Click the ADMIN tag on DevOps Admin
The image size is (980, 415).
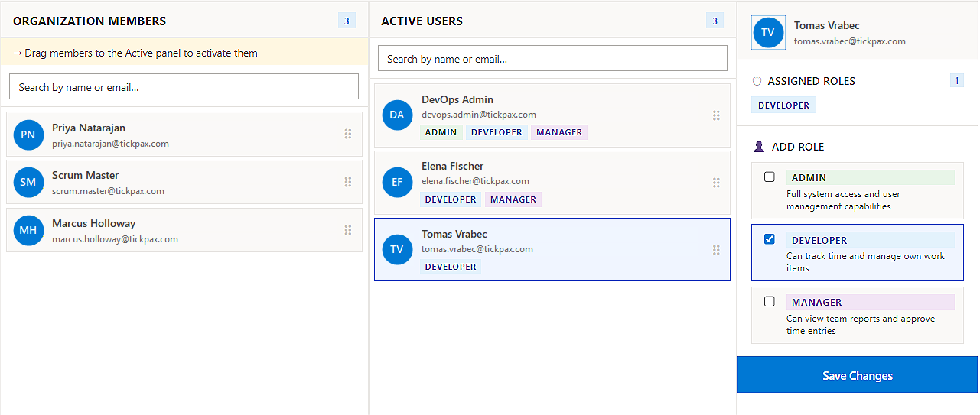441,132
